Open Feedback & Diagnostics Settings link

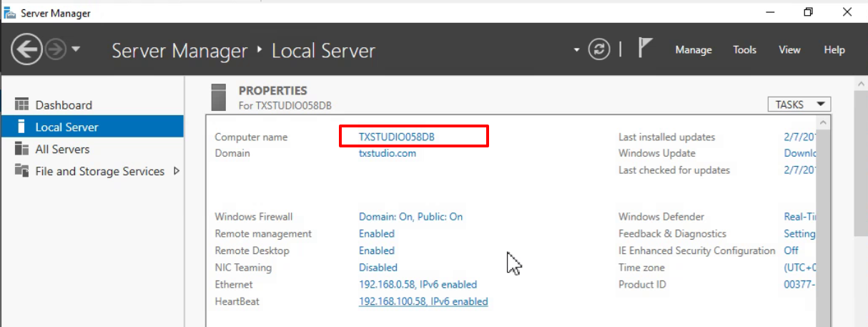(800, 234)
